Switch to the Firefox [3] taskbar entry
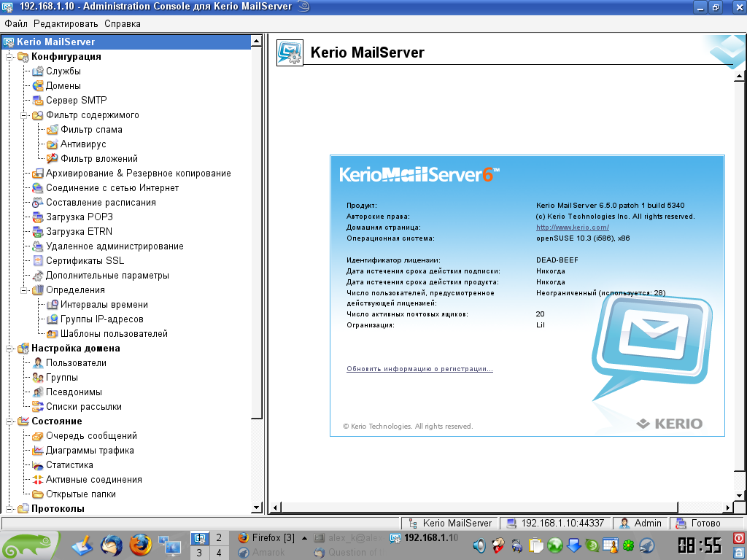 pos(267,538)
